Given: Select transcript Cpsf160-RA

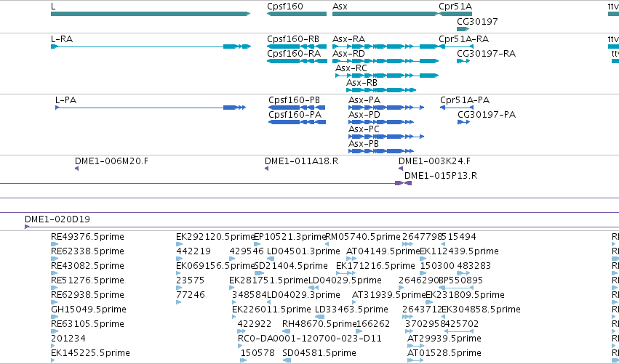Looking at the screenshot, I should [x=297, y=61].
